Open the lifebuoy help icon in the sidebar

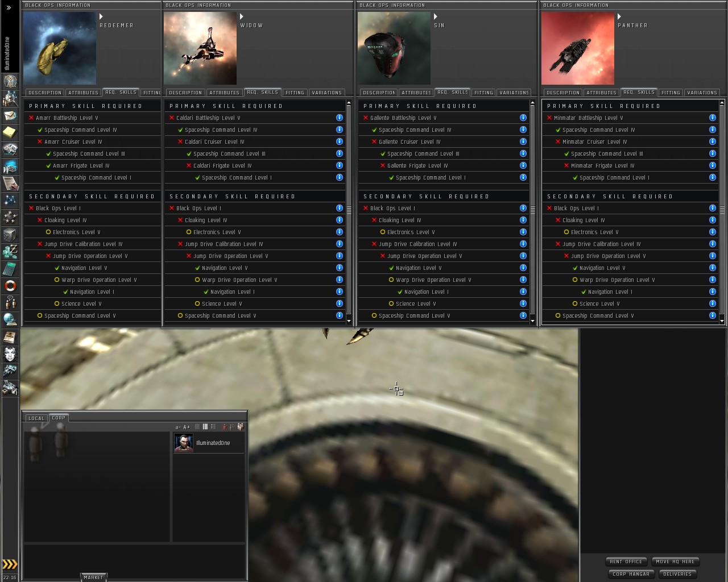tap(10, 285)
